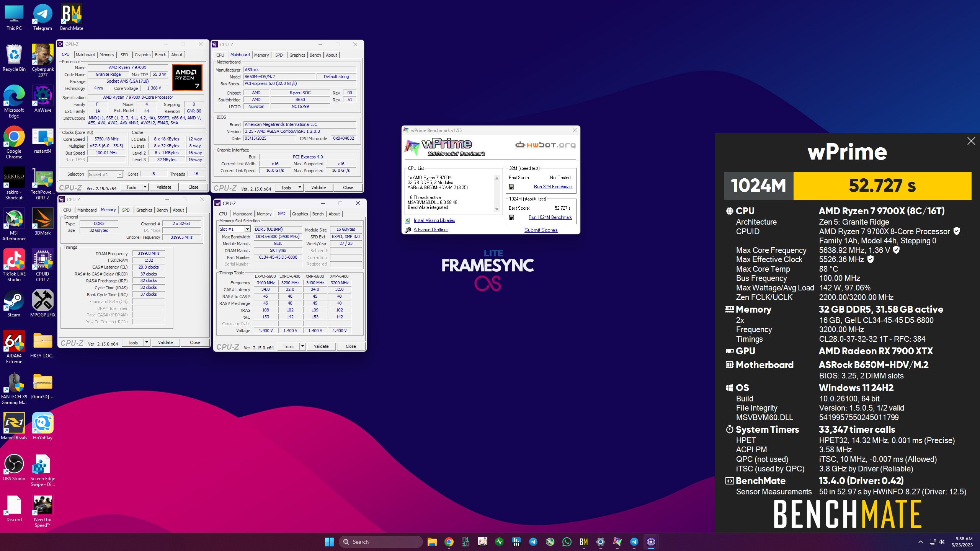This screenshot has width=980, height=551.
Task: Expand Tools dropdown arrow in Memory window
Action: (x=147, y=342)
